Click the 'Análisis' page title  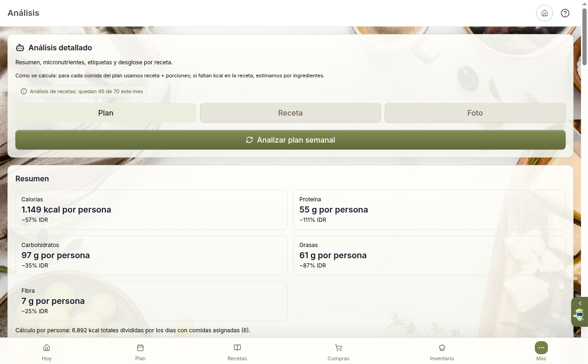(23, 13)
